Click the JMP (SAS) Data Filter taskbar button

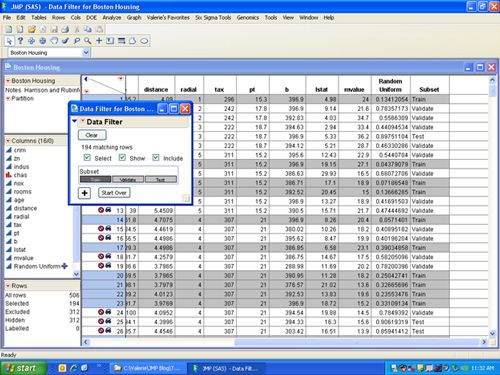click(227, 368)
